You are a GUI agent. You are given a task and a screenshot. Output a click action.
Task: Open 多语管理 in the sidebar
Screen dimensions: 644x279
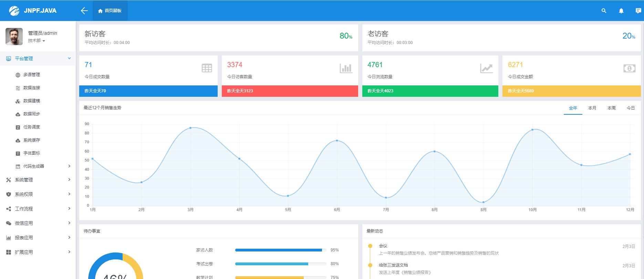coord(32,75)
